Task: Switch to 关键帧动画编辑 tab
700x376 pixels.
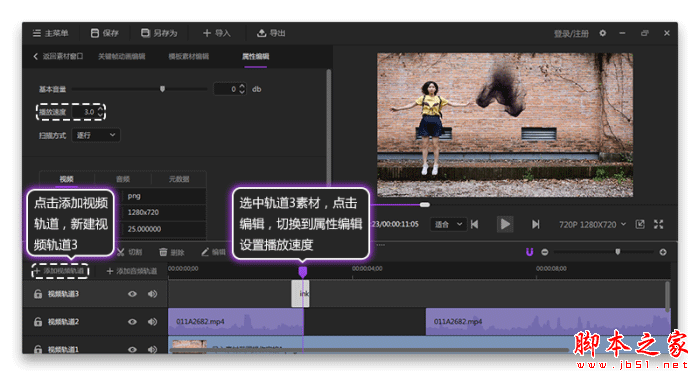Action: click(x=121, y=56)
